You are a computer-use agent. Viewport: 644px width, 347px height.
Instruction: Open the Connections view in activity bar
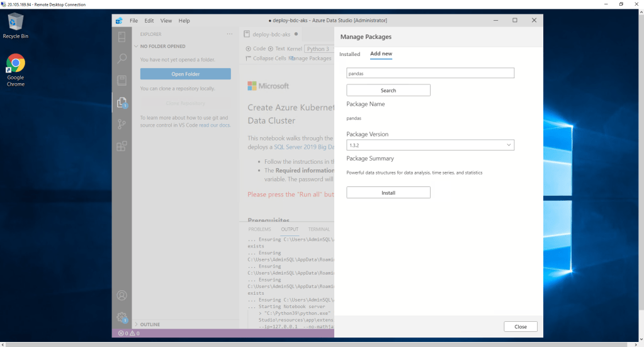tap(122, 37)
